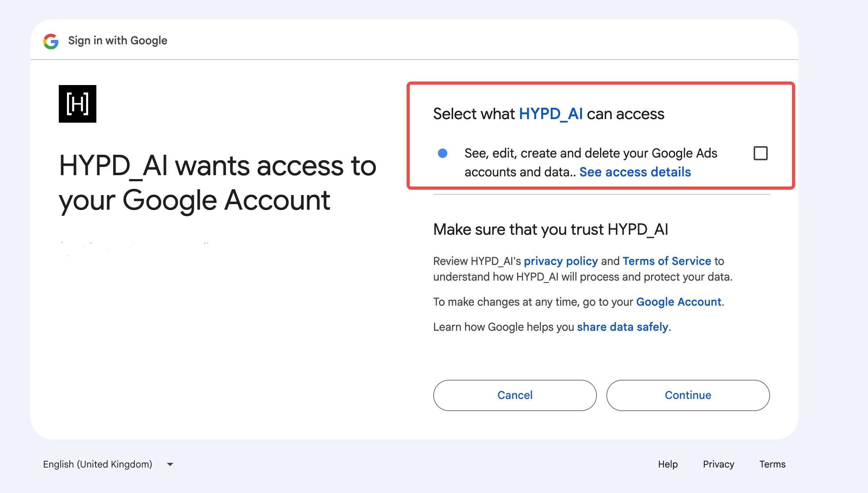Click 'Make sure that you trust HYPD_AI' heading
The width and height of the screenshot is (868, 493).
[x=551, y=230]
